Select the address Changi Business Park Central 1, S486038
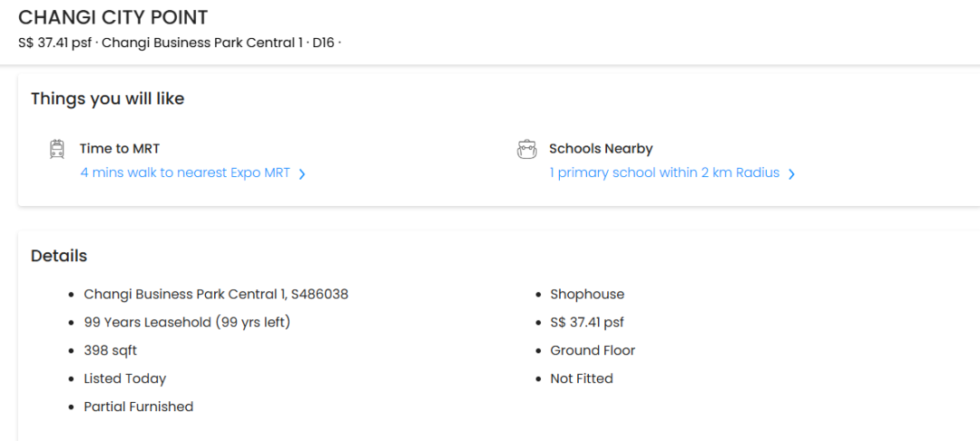980x441 pixels. [x=216, y=294]
